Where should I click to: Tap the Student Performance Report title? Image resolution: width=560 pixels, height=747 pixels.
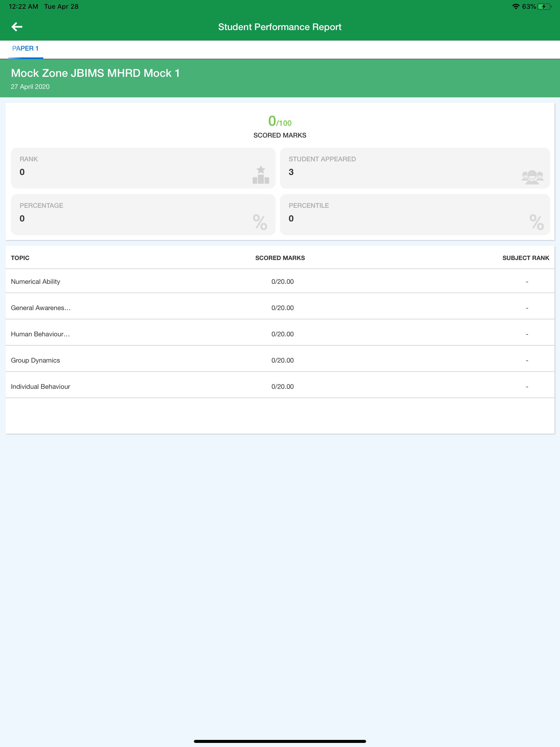pos(280,27)
